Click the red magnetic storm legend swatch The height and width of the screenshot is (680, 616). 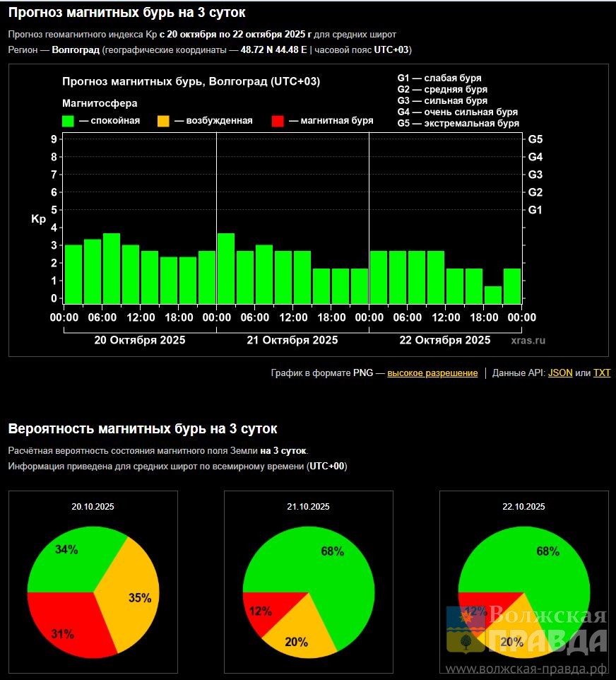(278, 121)
